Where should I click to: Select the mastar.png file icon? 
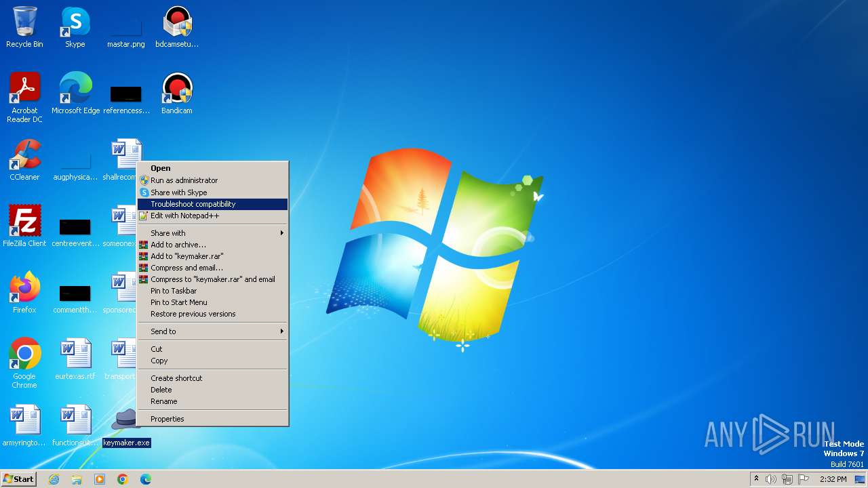[126, 27]
